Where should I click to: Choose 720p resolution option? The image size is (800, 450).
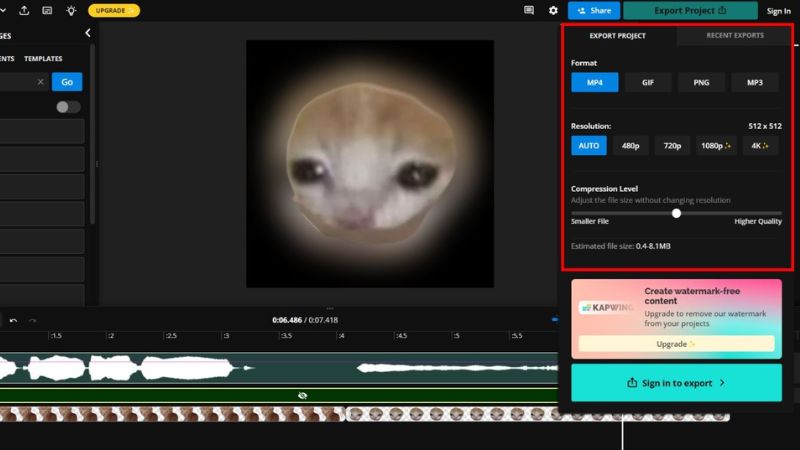[x=672, y=145]
